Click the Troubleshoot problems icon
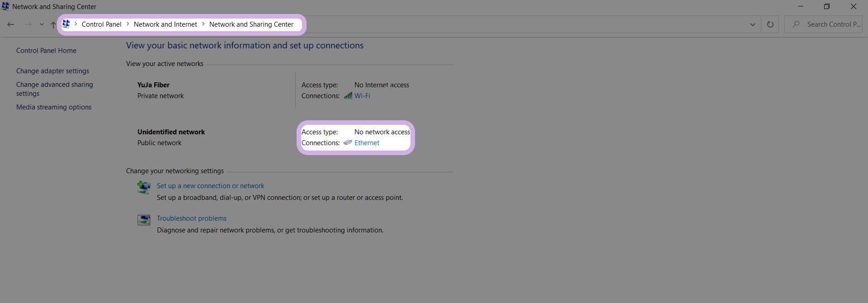Viewport: 868px width, 303px height. click(144, 220)
